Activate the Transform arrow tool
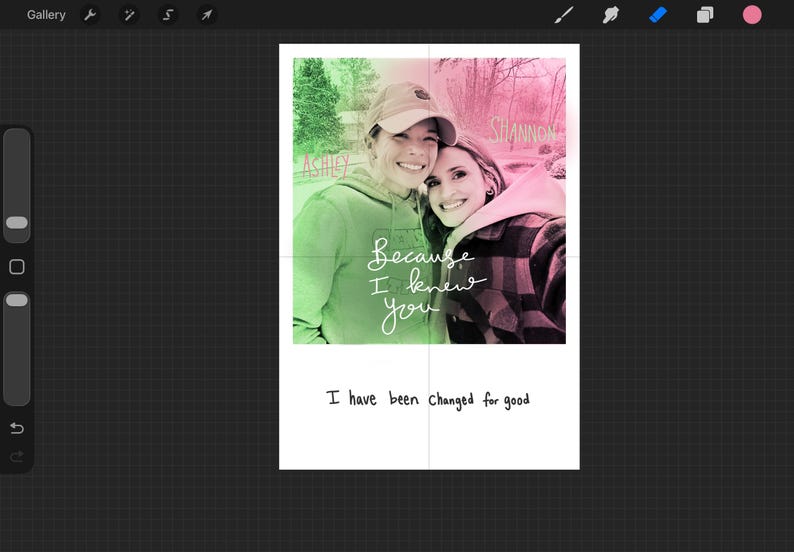This screenshot has width=794, height=552. [x=207, y=15]
